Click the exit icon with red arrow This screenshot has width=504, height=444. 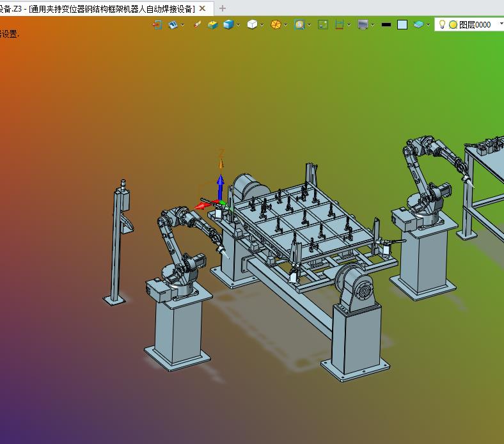pos(157,25)
